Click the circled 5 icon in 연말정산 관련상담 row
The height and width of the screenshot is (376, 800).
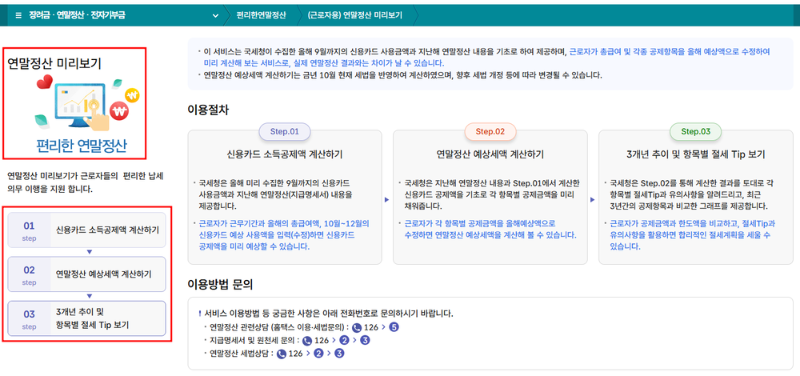coord(393,327)
